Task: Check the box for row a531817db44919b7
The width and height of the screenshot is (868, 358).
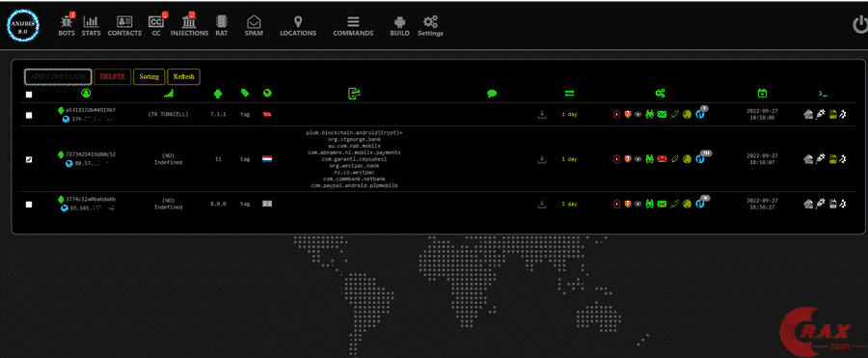Action: (x=29, y=115)
